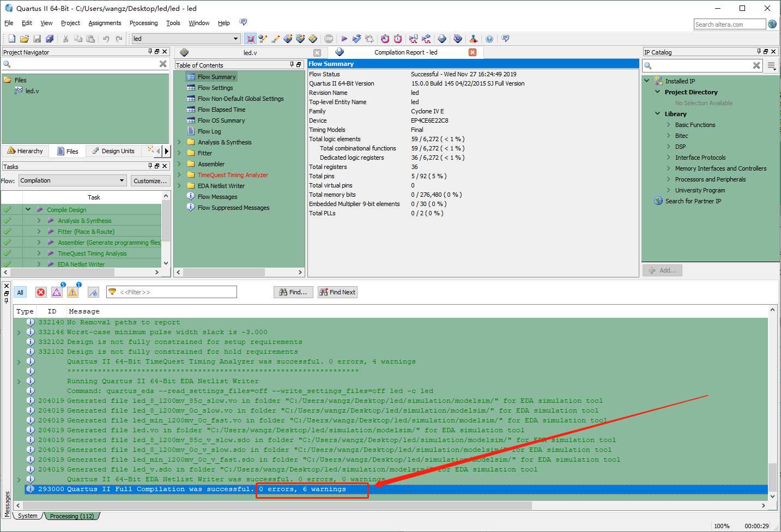Screen dimensions: 781x532
Task: Toggle the error messages filter
Action: point(41,292)
